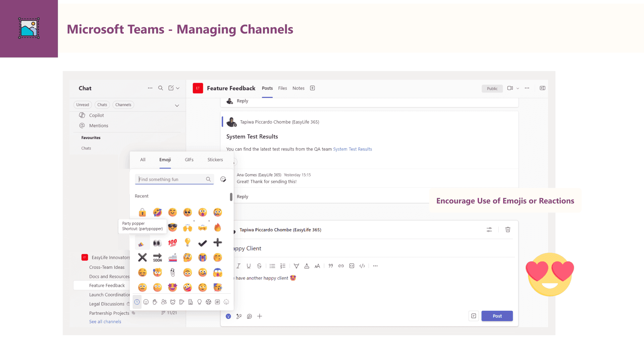This screenshot has width=644, height=362.
Task: Open the text highlight color picker
Action: coord(296,266)
